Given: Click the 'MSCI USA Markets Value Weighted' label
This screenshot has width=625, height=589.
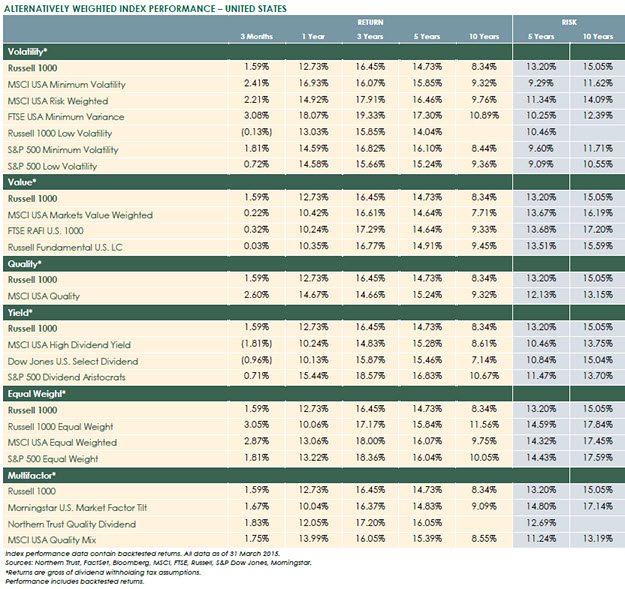Looking at the screenshot, I should point(80,215).
